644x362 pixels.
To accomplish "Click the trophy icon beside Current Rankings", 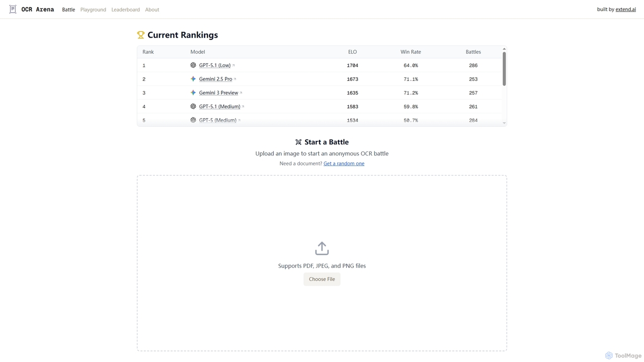I will coord(141,35).
